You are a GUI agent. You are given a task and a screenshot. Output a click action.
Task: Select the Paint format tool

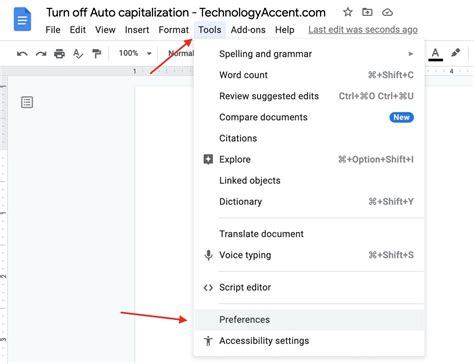click(x=97, y=53)
